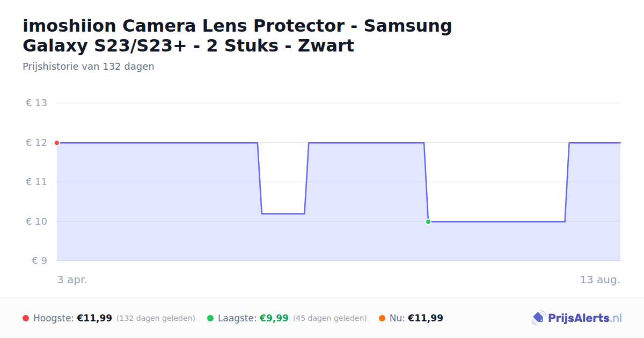Click the PrijsAlerts price tag logo icon
Image resolution: width=644 pixels, height=338 pixels.
coord(538,318)
